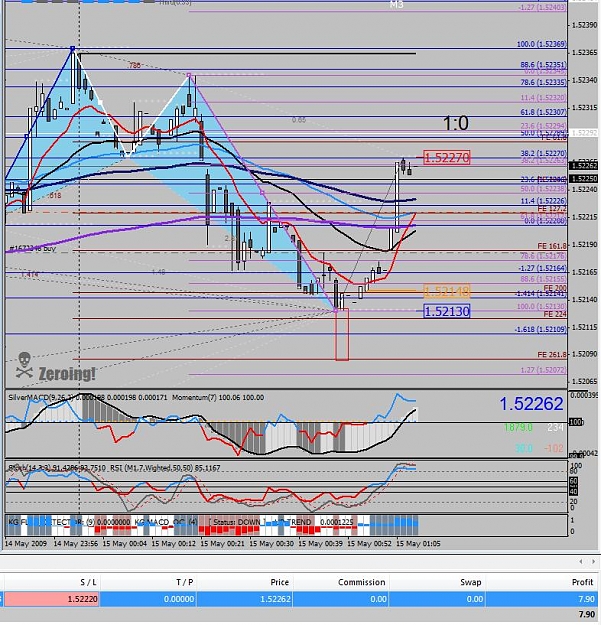
Task: Click the 11.4 (1.52226) blue Fibonacci label
Action: point(543,201)
